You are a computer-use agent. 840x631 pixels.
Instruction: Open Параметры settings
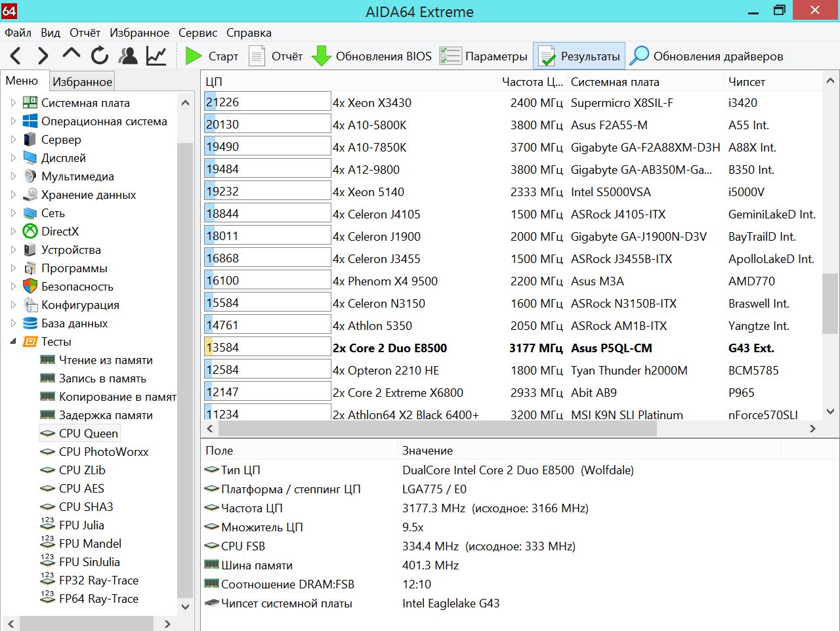pos(484,56)
